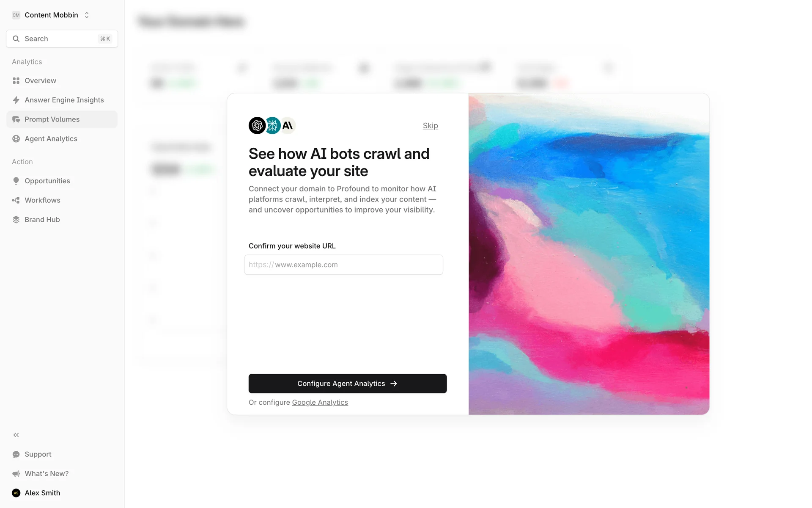Click the ChatGPT logo in the dialog
The image size is (812, 508).
click(x=257, y=126)
